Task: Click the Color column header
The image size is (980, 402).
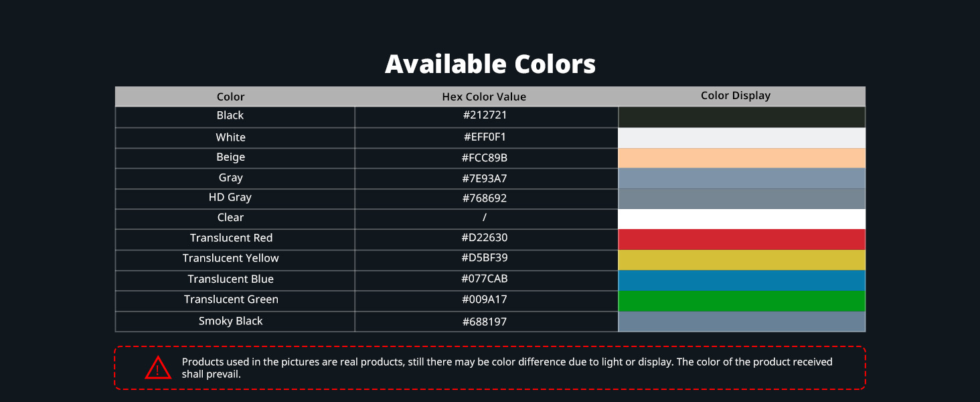Action: [x=231, y=96]
